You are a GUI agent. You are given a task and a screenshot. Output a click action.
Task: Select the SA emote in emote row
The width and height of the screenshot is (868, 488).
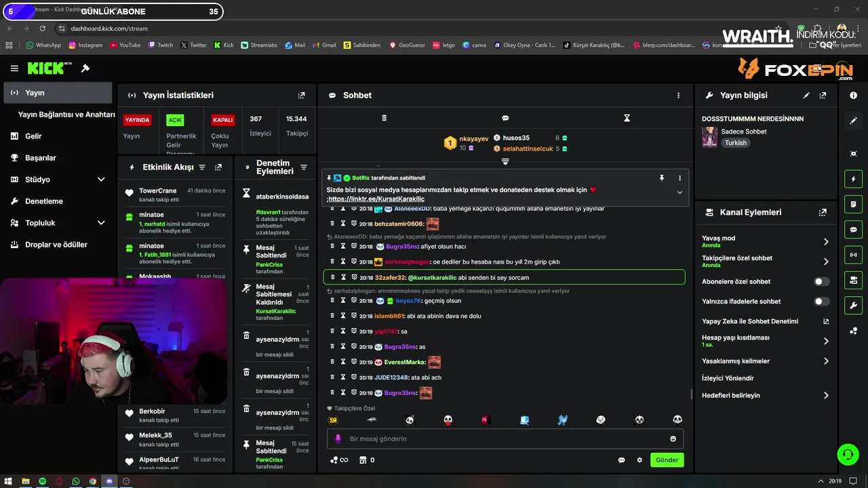[x=333, y=420]
